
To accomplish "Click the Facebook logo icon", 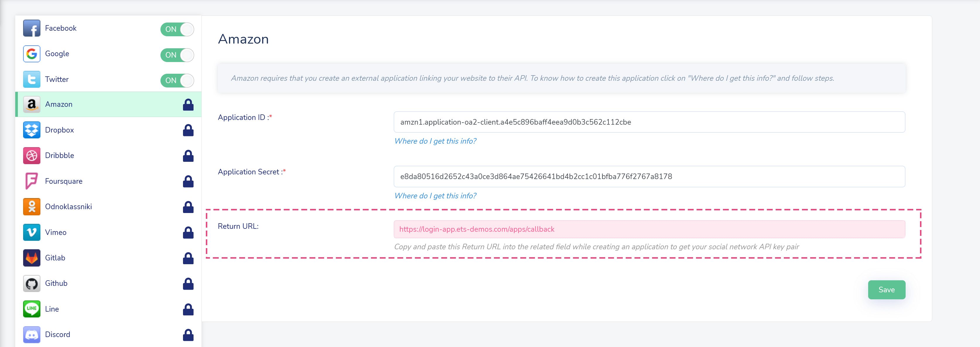I will pos(32,28).
